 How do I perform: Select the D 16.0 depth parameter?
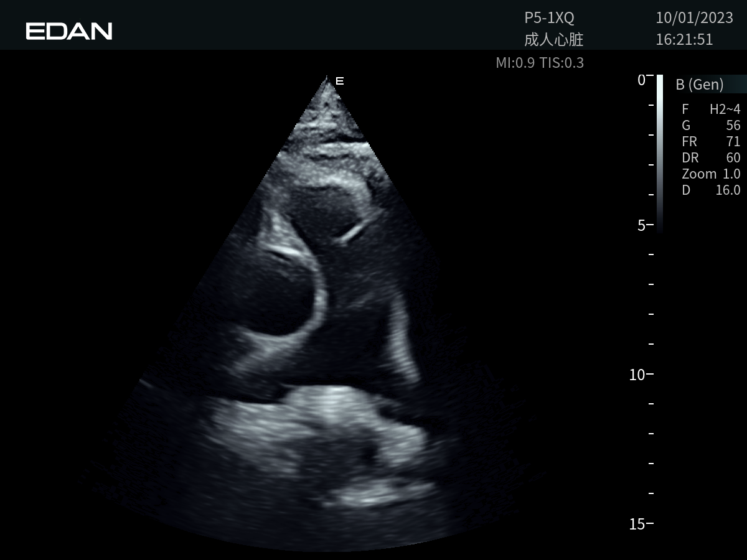711,190
